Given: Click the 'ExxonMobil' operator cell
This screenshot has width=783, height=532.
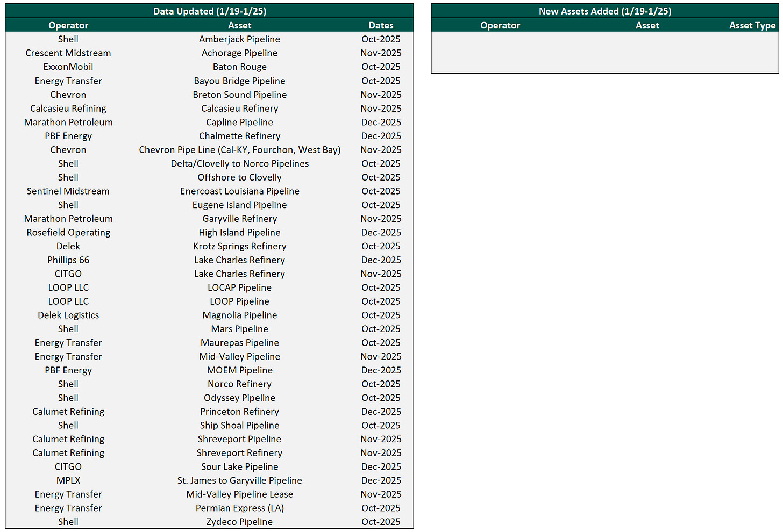Looking at the screenshot, I should pyautogui.click(x=68, y=67).
